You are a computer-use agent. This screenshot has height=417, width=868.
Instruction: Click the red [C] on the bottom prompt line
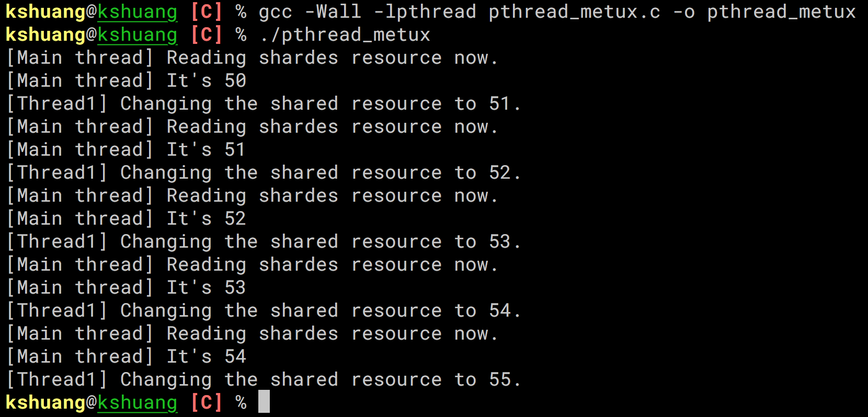pyautogui.click(x=207, y=402)
